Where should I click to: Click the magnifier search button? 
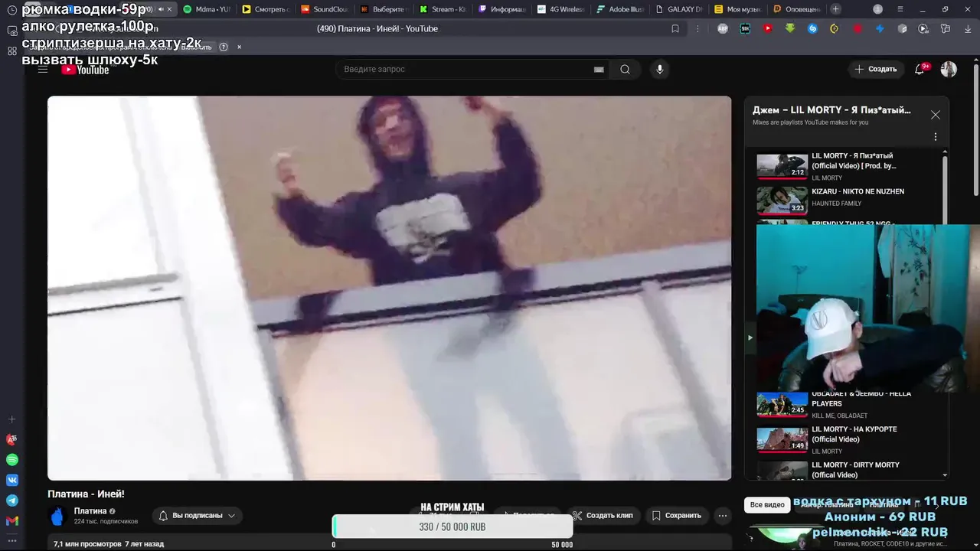[x=625, y=70]
